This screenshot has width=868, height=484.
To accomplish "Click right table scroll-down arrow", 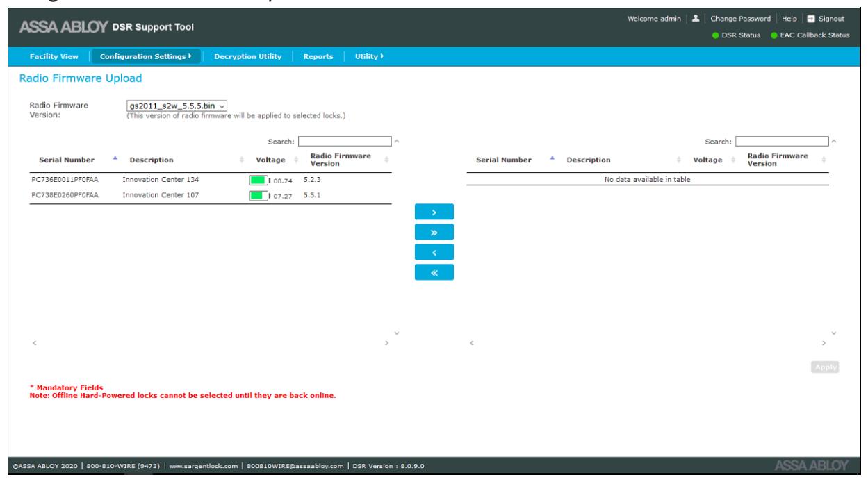I will pyautogui.click(x=834, y=333).
